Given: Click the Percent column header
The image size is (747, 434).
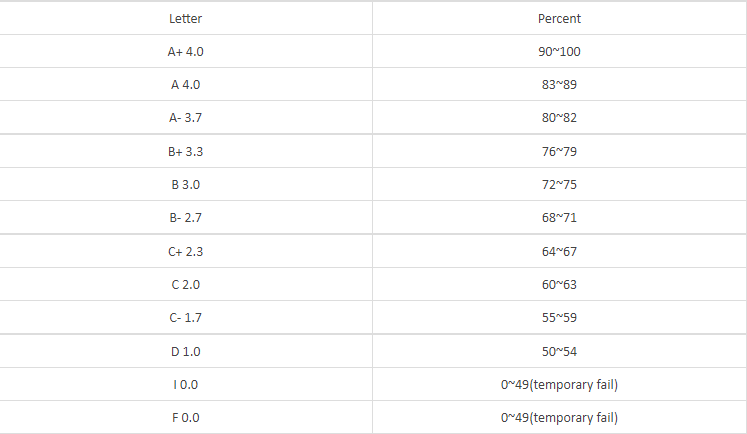Looking at the screenshot, I should (559, 18).
